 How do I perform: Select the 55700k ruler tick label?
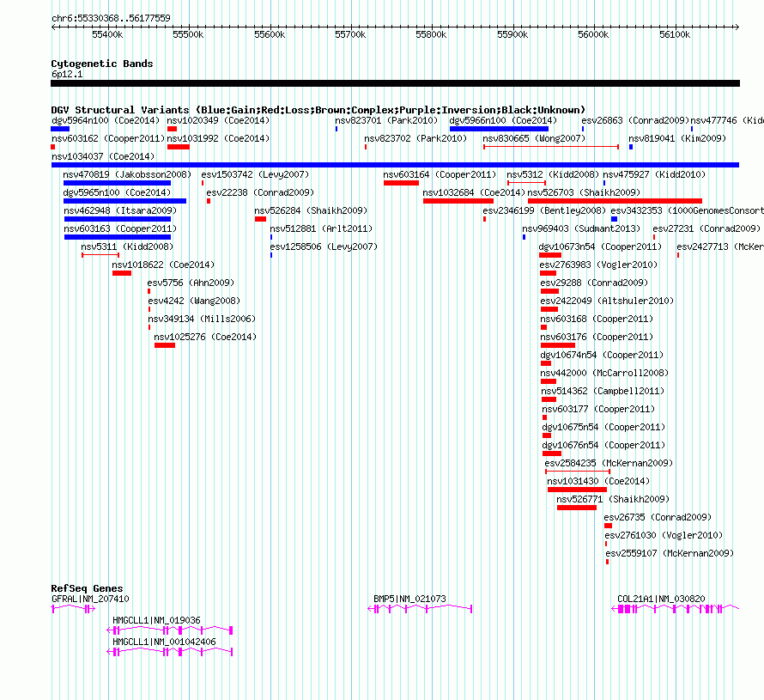[x=350, y=34]
